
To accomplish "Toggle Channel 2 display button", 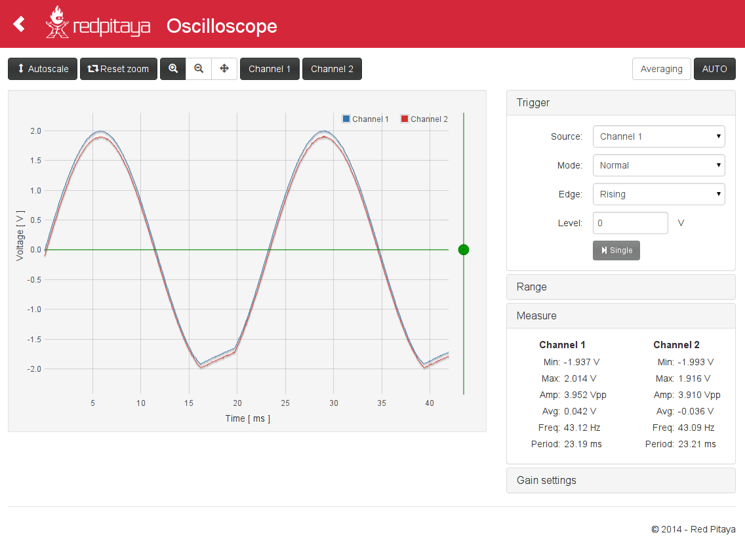I will (x=332, y=69).
